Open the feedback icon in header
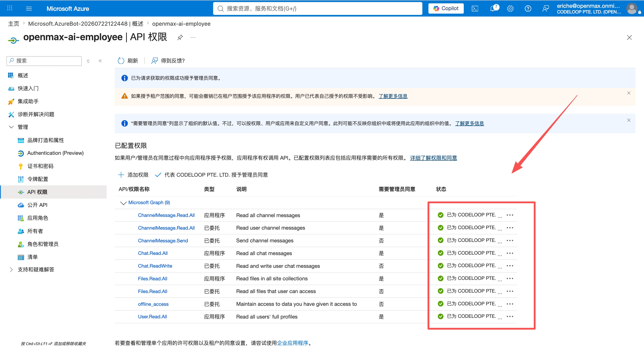Screen dimensions: 644x348 (546, 8)
